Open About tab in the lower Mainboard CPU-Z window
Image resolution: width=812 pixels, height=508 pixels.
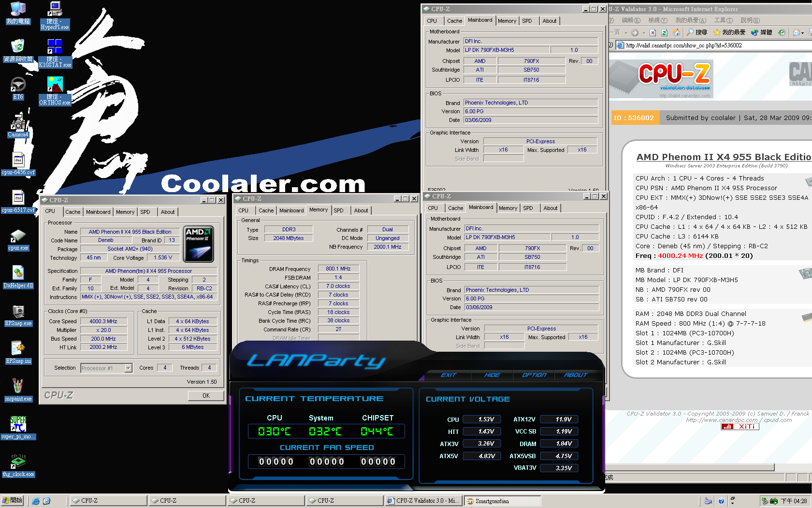pyautogui.click(x=550, y=208)
